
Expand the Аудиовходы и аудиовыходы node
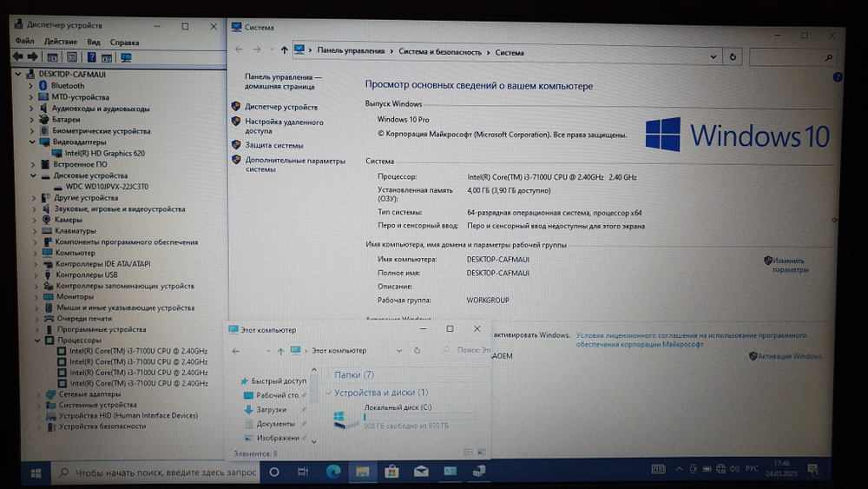pyautogui.click(x=31, y=109)
